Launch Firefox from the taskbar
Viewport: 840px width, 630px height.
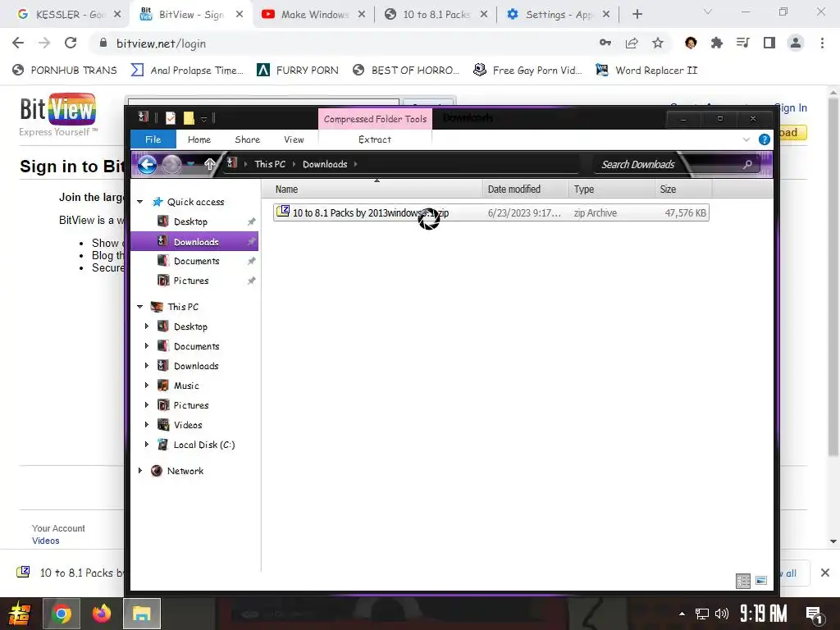pyautogui.click(x=101, y=614)
